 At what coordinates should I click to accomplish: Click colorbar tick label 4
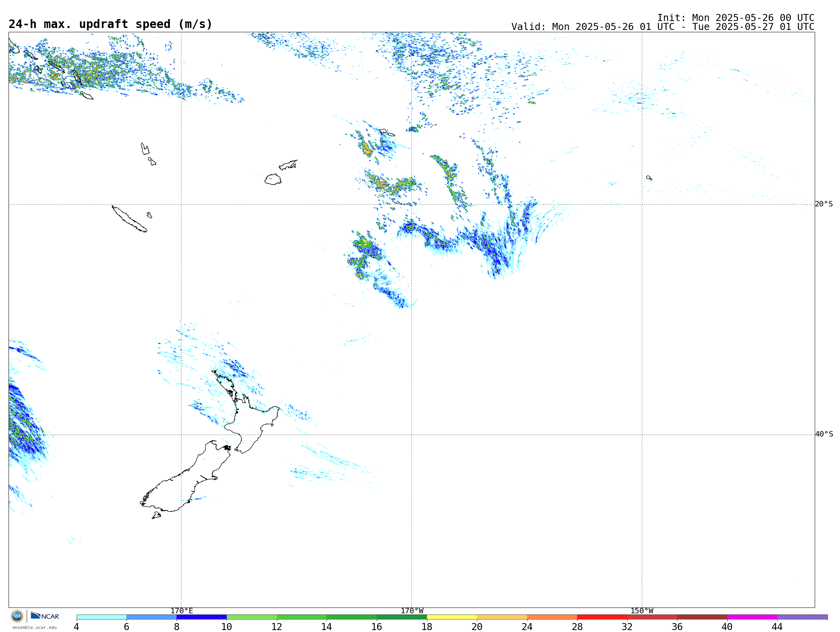point(77,627)
